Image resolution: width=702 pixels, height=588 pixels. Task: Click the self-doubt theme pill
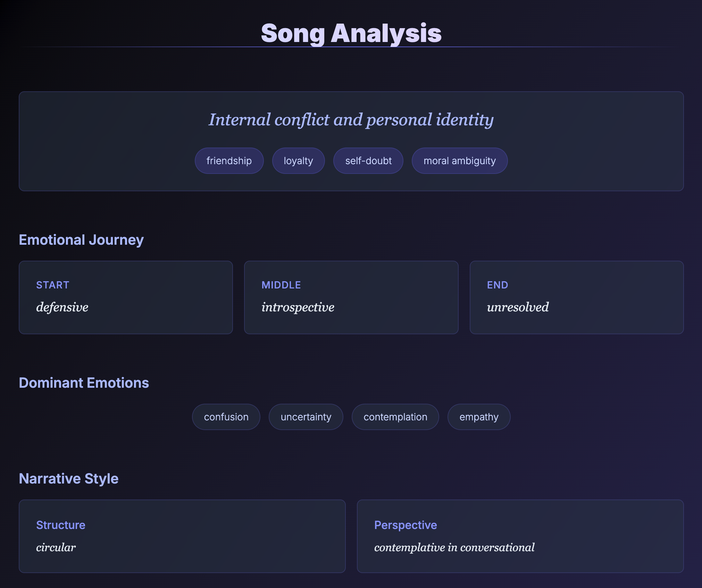(x=368, y=161)
